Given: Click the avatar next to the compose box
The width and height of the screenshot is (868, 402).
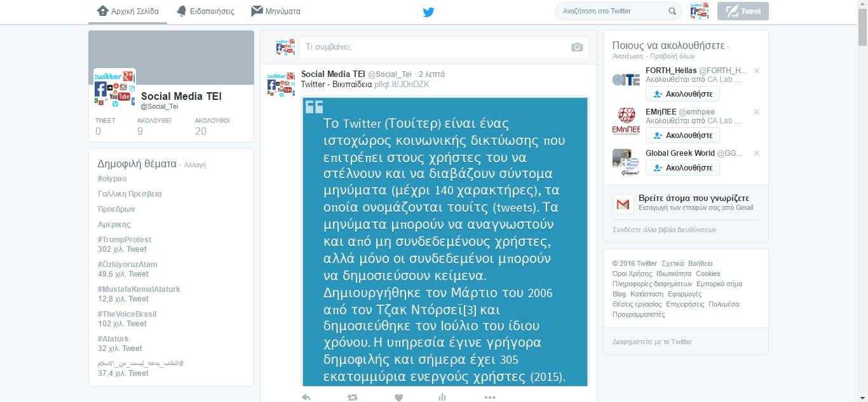Looking at the screenshot, I should click(x=285, y=47).
